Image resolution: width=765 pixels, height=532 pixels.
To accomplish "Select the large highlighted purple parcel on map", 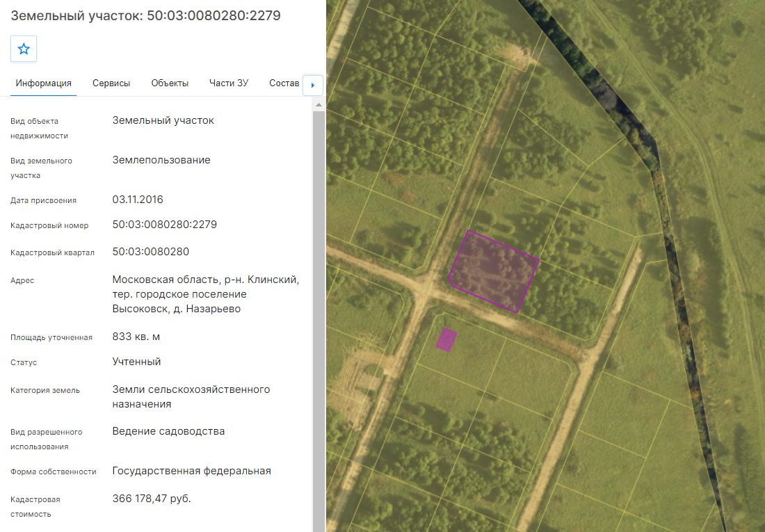I will (x=494, y=270).
